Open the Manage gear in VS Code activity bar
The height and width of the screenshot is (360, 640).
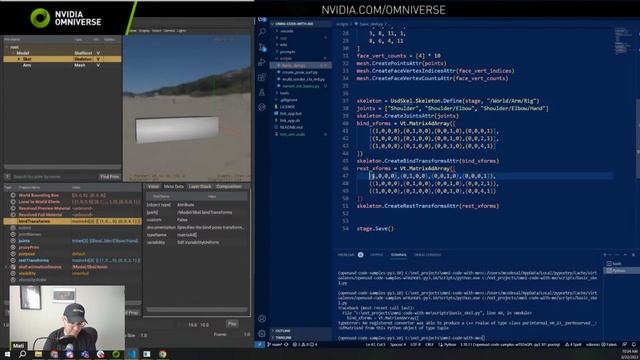262,333
